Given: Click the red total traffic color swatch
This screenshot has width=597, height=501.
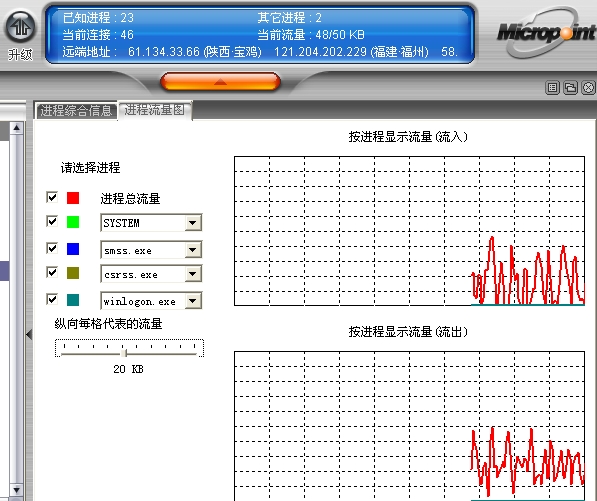Looking at the screenshot, I should point(73,198).
